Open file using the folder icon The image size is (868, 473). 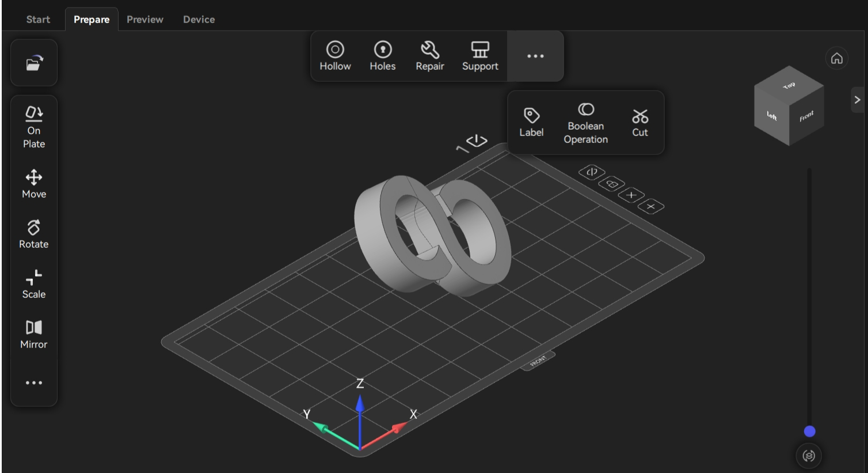[34, 63]
